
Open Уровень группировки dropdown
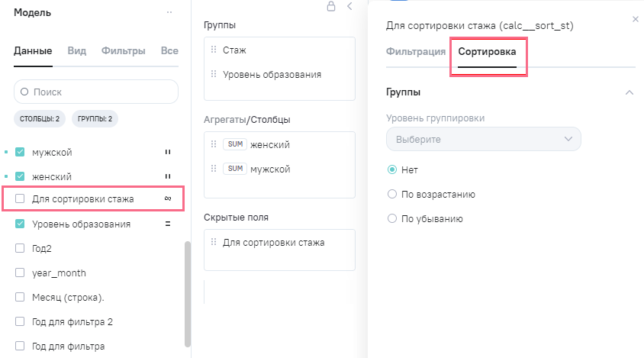click(x=484, y=139)
